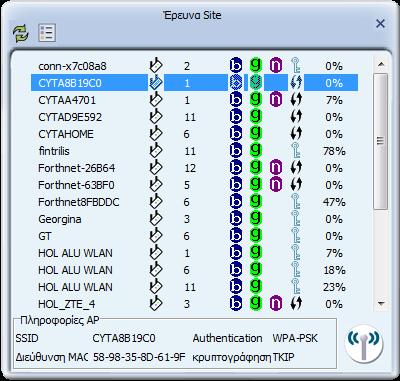Select HOL ALU WLAN with 23% signal
The width and height of the screenshot is (400, 381).
pos(75,287)
